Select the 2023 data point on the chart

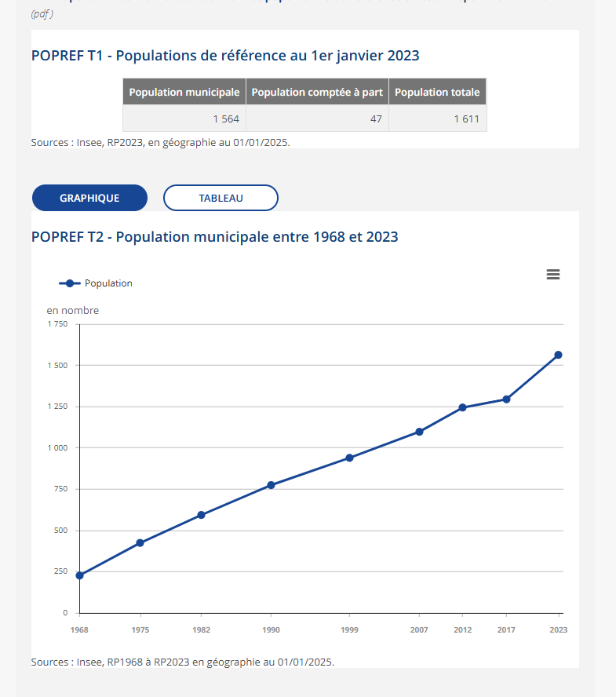coord(558,355)
